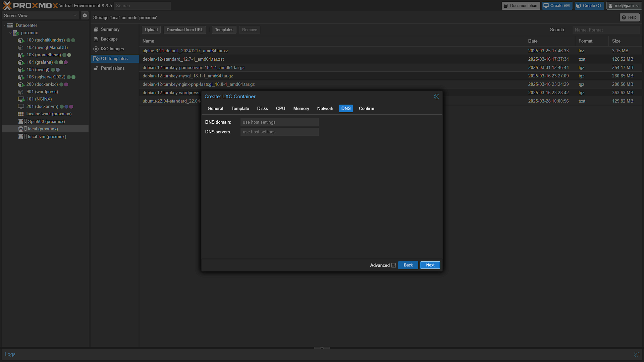Select debian-12-turnkey-nginx-php-fastcgi template row
The image size is (644, 362).
tap(390, 84)
